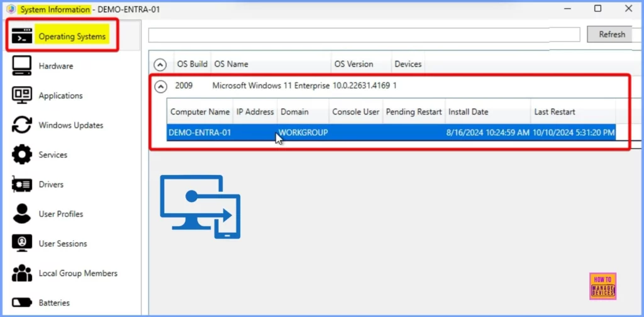
Task: Select the DEMO-ENTRA-01 computer name cell
Action: click(x=199, y=133)
